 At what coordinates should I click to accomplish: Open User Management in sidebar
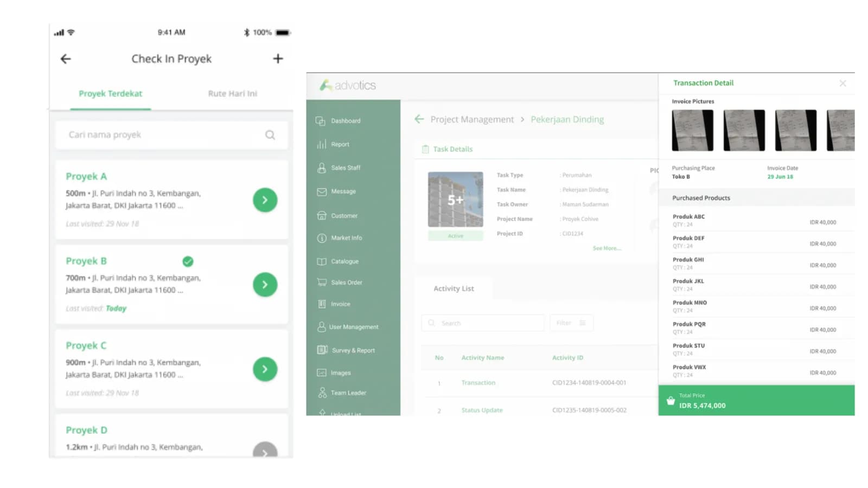(x=348, y=327)
